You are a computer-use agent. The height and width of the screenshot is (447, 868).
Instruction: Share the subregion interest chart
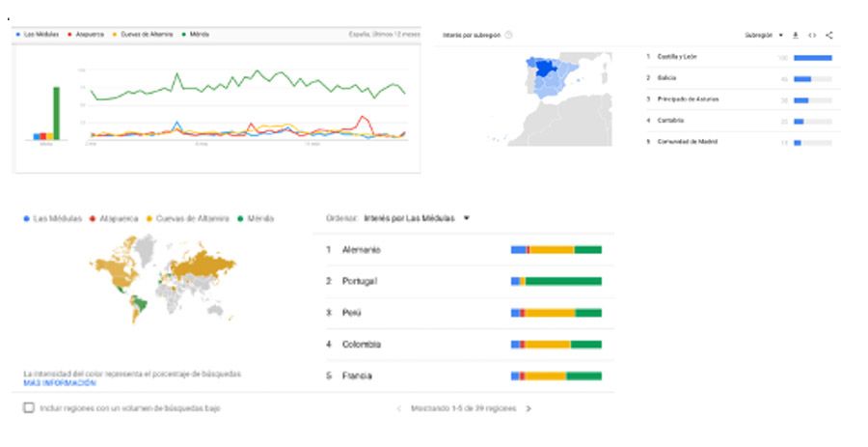pos(829,35)
